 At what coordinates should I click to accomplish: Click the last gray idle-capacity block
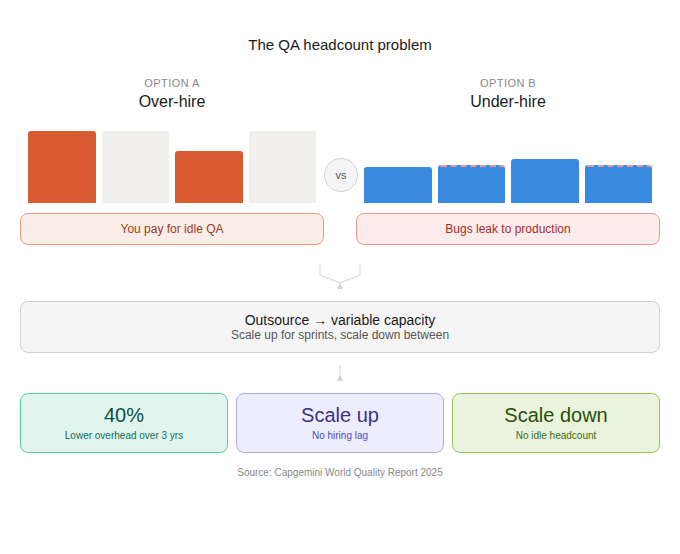[282, 167]
